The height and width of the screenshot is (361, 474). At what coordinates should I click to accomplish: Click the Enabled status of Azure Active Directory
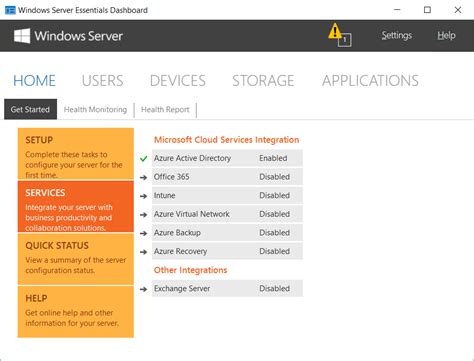[273, 158]
